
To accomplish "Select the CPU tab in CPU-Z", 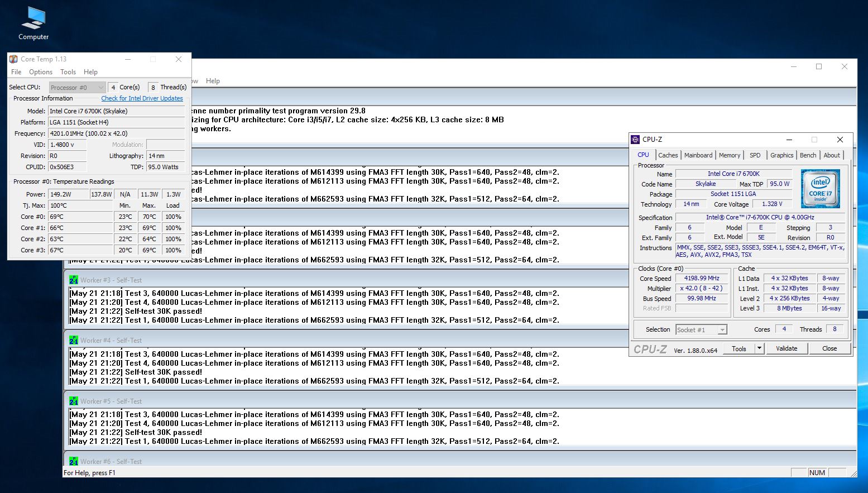I will (643, 155).
